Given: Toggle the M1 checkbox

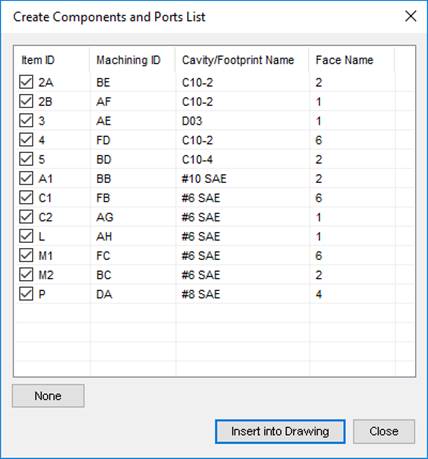Looking at the screenshot, I should pyautogui.click(x=26, y=256).
